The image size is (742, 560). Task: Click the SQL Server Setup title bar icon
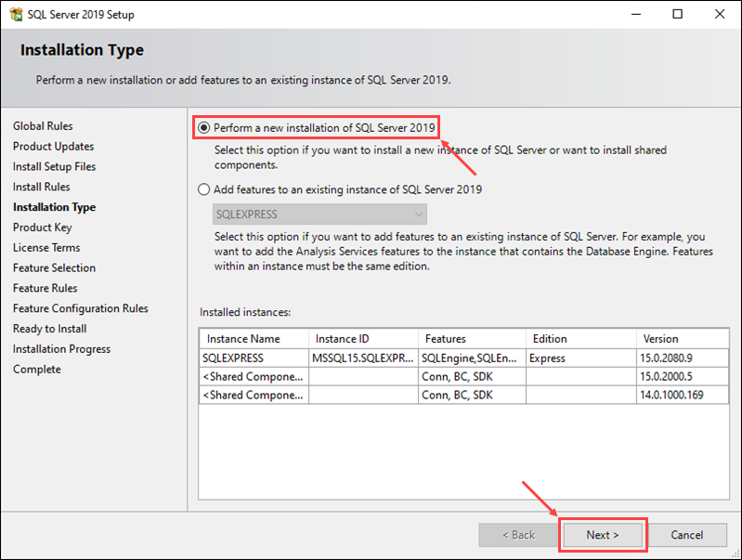[16, 14]
